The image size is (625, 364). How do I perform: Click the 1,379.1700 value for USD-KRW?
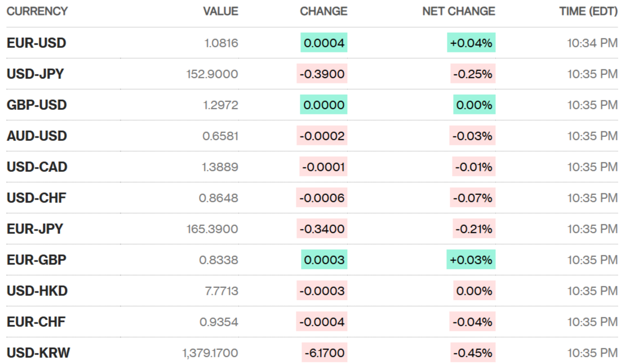click(210, 353)
